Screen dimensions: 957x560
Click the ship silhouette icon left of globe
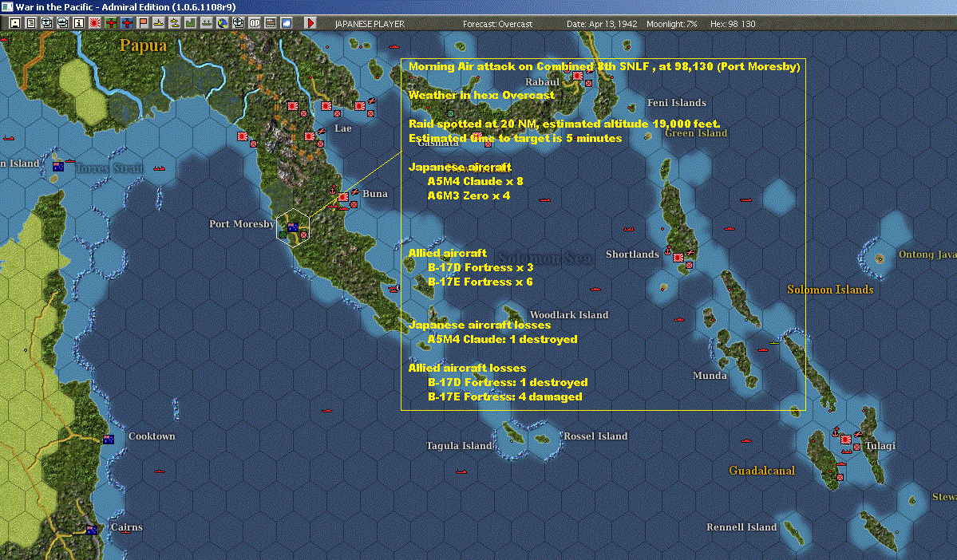click(x=206, y=23)
